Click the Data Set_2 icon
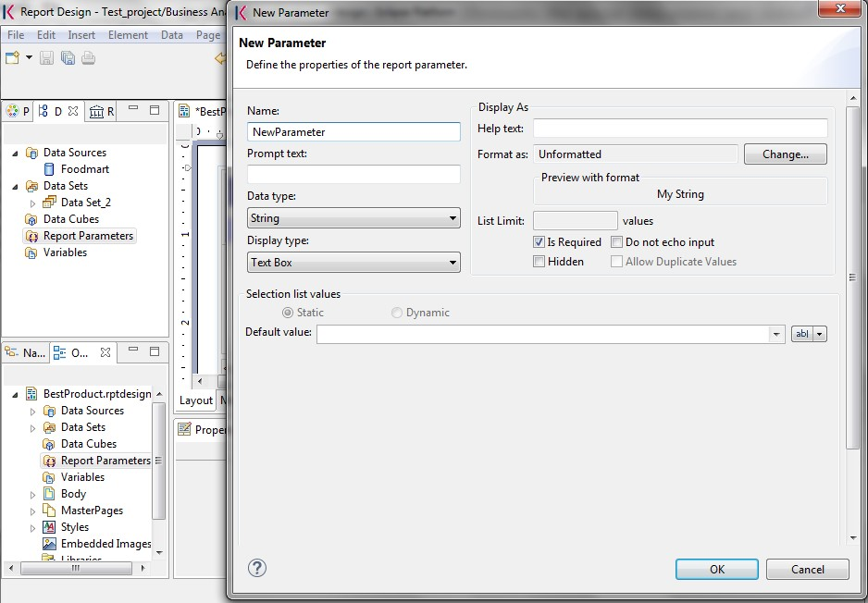 [x=49, y=202]
